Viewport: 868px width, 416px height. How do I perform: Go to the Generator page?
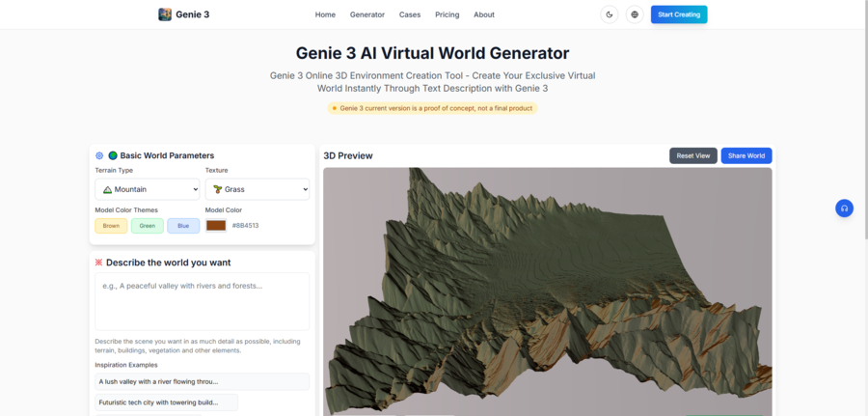(366, 14)
